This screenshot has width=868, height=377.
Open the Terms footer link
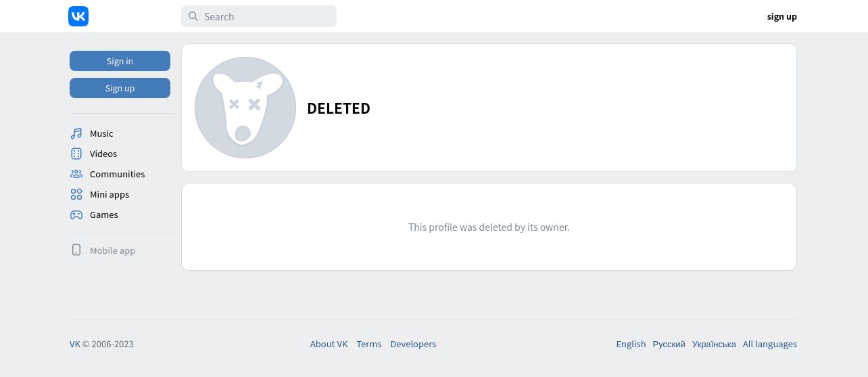click(x=369, y=344)
